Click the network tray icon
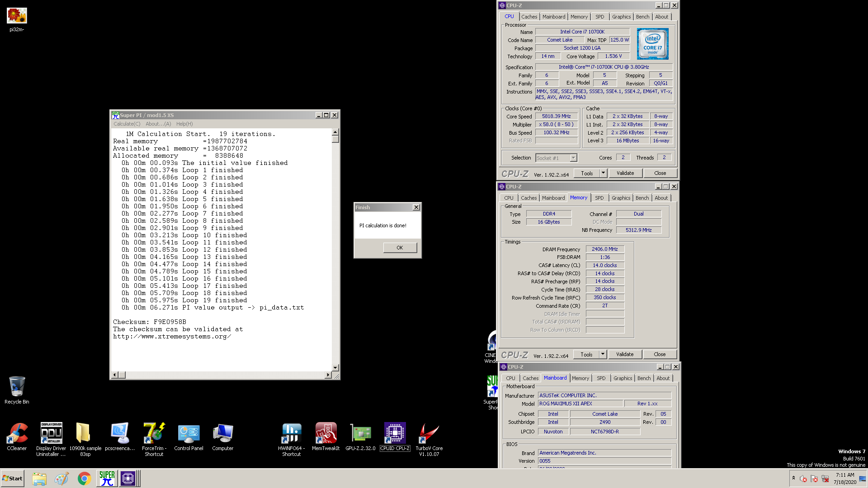868x488 pixels. coord(825,479)
